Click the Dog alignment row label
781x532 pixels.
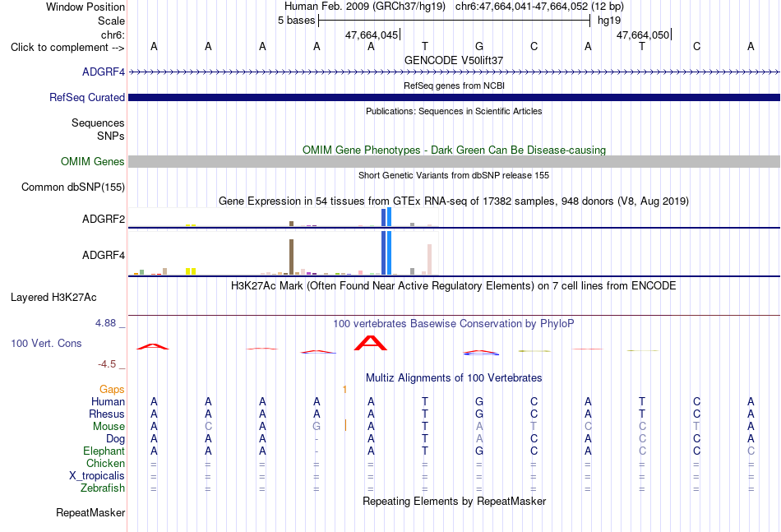[116, 439]
